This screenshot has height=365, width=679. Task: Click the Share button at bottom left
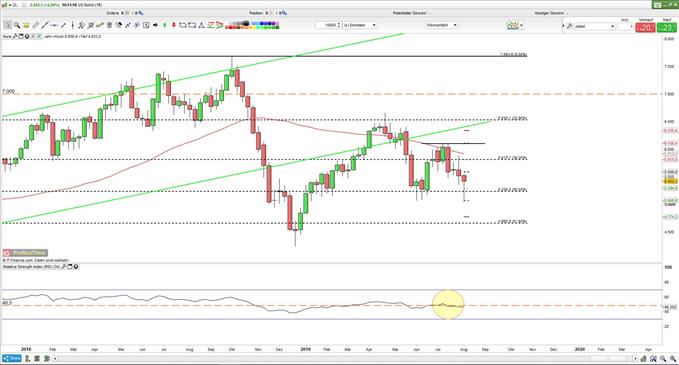point(12,359)
